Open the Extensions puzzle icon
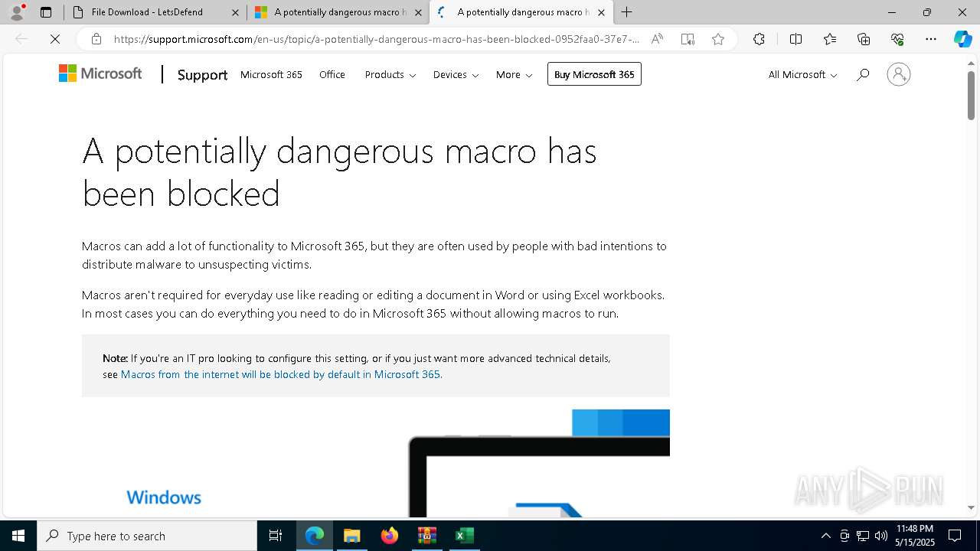The width and height of the screenshot is (980, 551). [x=759, y=39]
